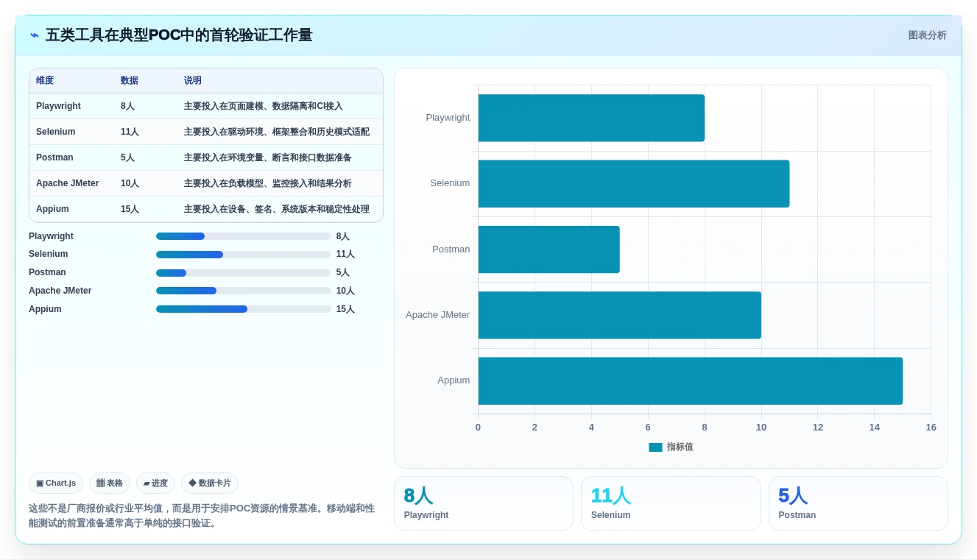
Task: Select the Apache JMeter table row name
Action: [x=67, y=183]
